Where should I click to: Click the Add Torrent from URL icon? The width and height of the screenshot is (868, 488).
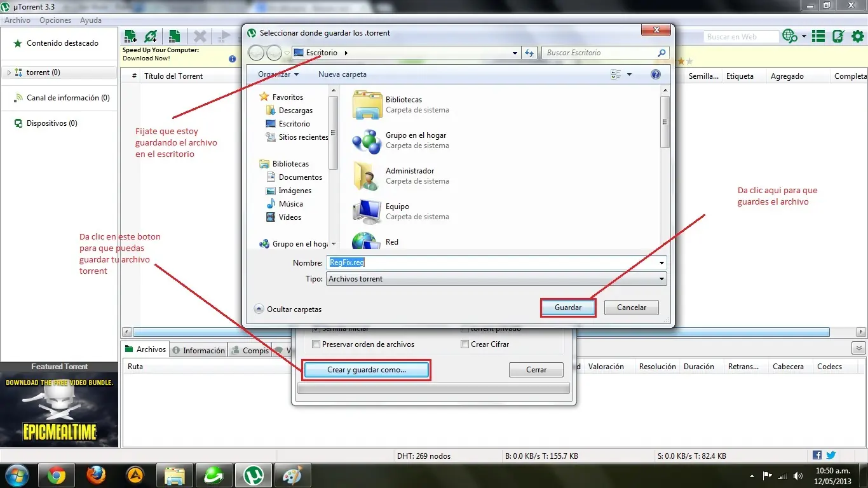(151, 36)
